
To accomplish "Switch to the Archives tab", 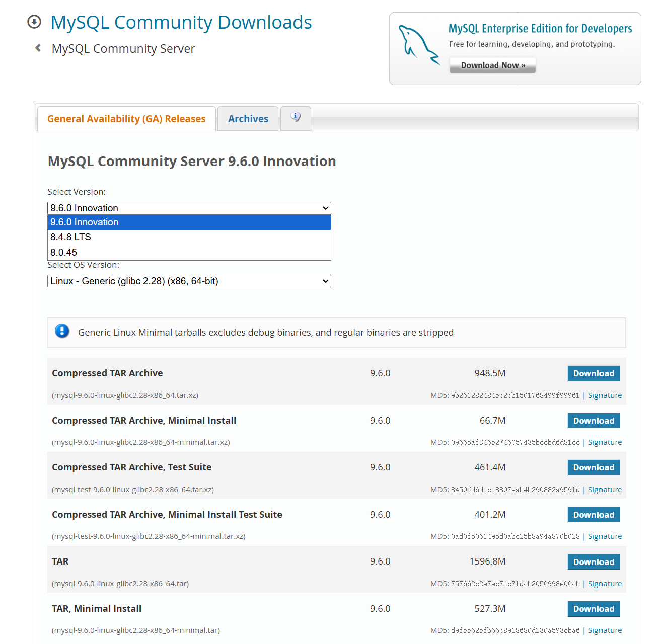I will point(248,119).
